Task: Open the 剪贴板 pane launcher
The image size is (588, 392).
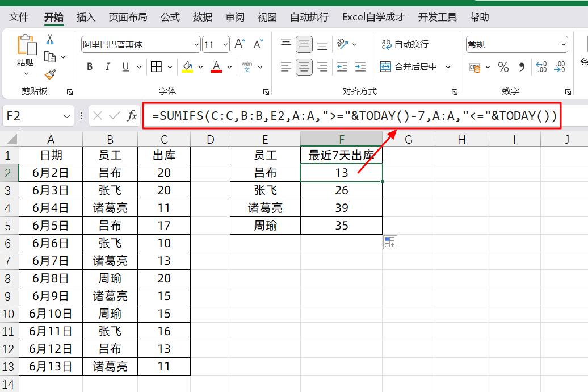Action: pyautogui.click(x=70, y=92)
